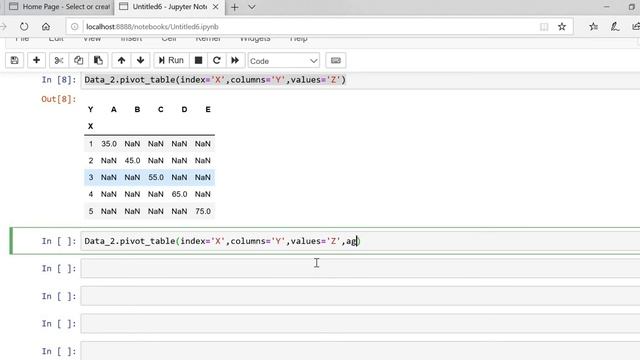The image size is (640, 360).
Task: Add notes with the pen icon
Action: tap(615, 27)
